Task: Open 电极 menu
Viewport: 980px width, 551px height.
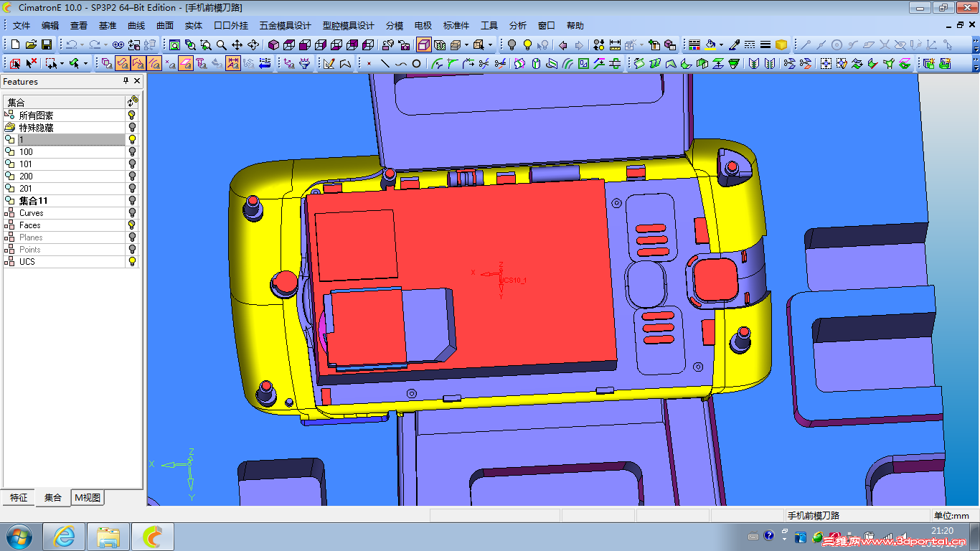Action: [423, 26]
